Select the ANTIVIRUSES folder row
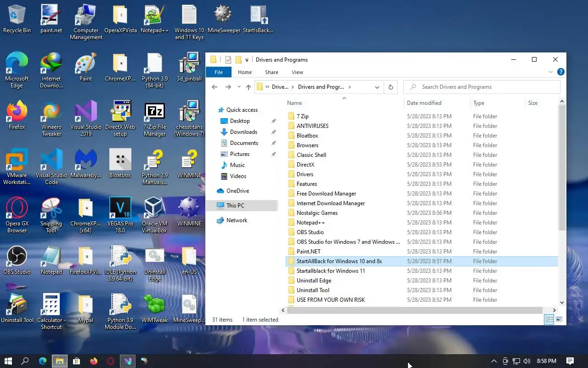Image resolution: width=588 pixels, height=368 pixels. [422, 126]
